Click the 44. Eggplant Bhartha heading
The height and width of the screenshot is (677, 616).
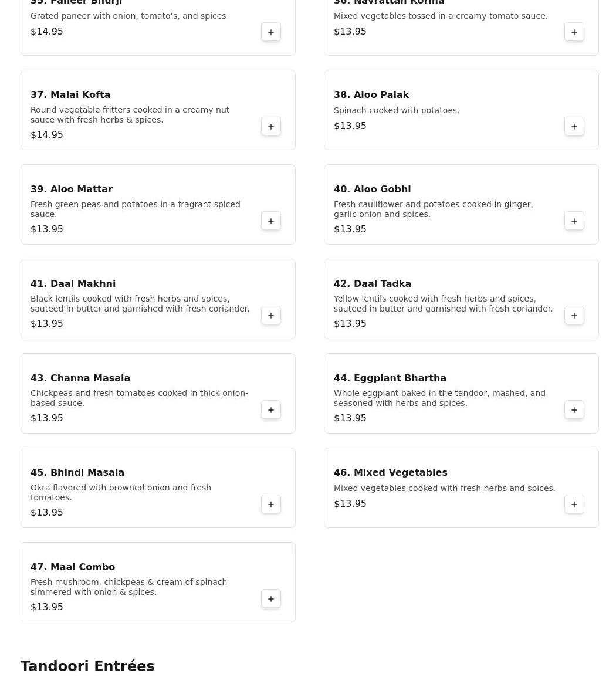390,378
